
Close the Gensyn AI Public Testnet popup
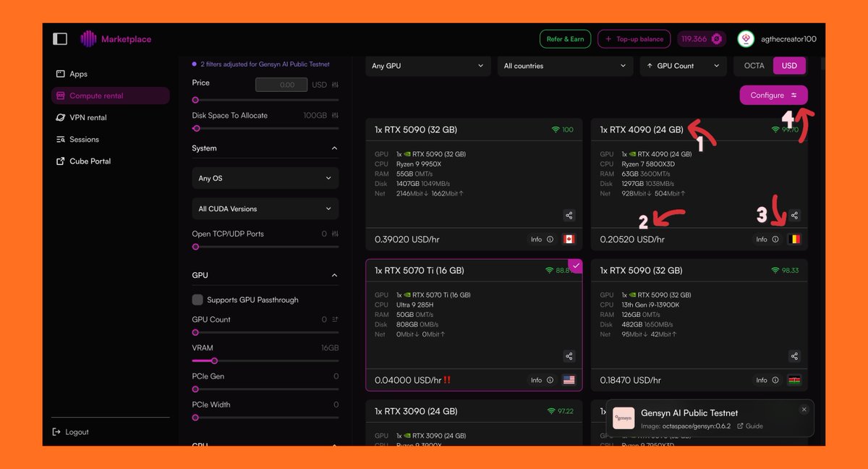(x=804, y=410)
